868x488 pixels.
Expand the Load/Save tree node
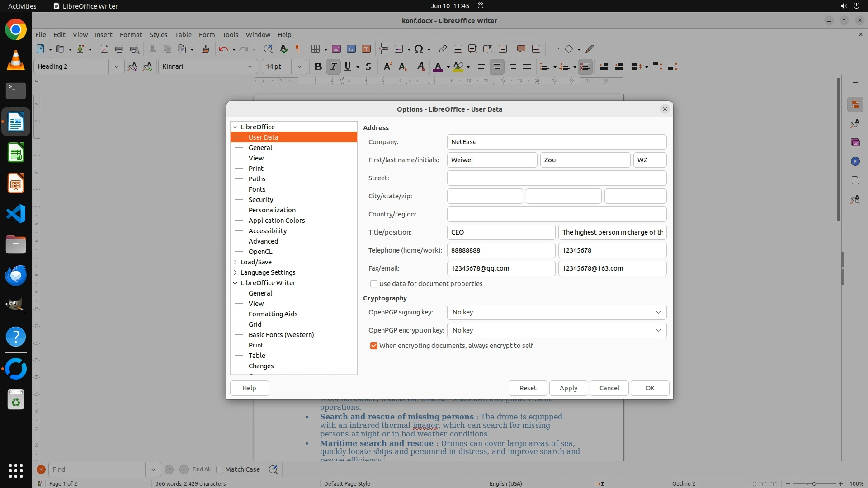pyautogui.click(x=236, y=262)
